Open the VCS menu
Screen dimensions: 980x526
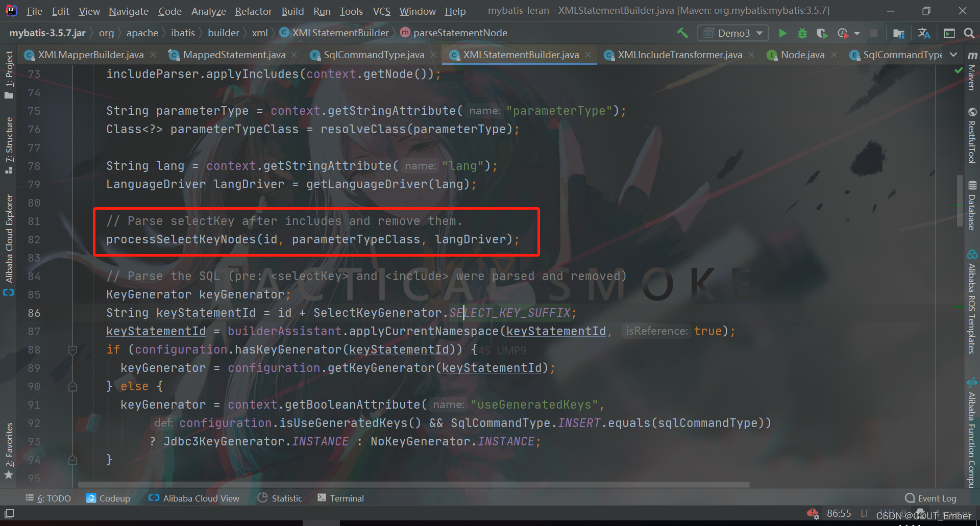pyautogui.click(x=381, y=11)
